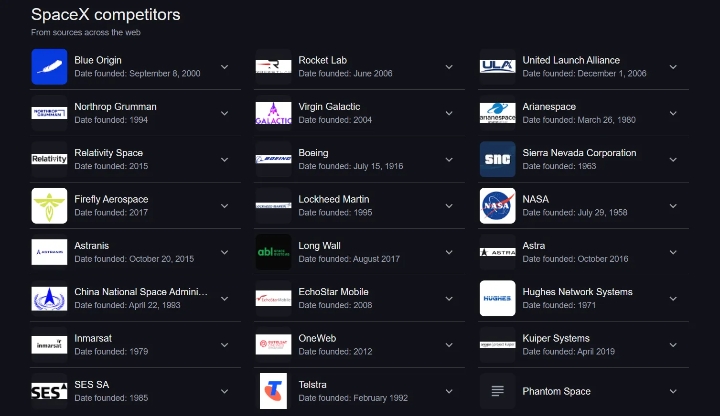
Task: Open the OneWeb name link
Action: point(320,338)
